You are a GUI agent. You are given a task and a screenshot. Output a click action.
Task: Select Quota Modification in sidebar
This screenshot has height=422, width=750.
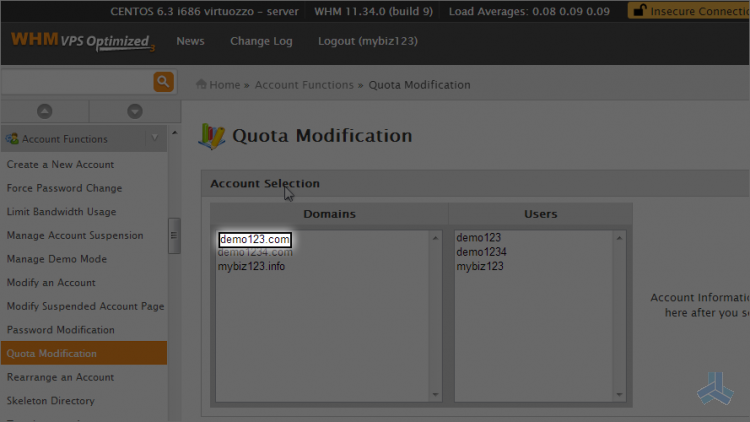pos(84,353)
